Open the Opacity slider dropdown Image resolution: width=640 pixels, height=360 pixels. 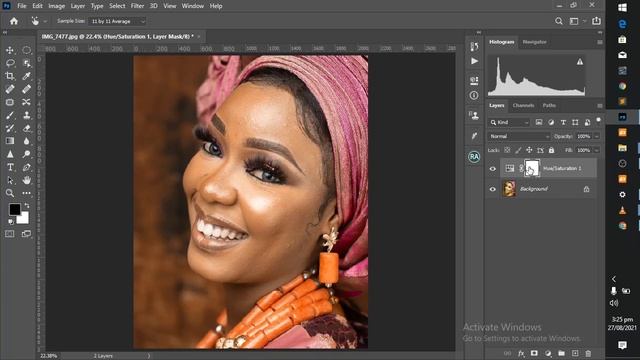pos(597,136)
